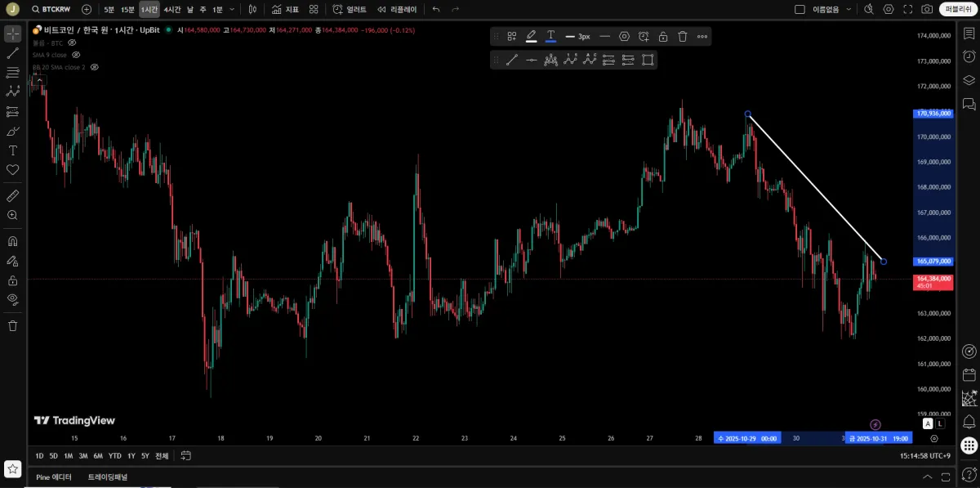Image resolution: width=980 pixels, height=488 pixels.
Task: Open the user profile avatar menu
Action: (12, 9)
